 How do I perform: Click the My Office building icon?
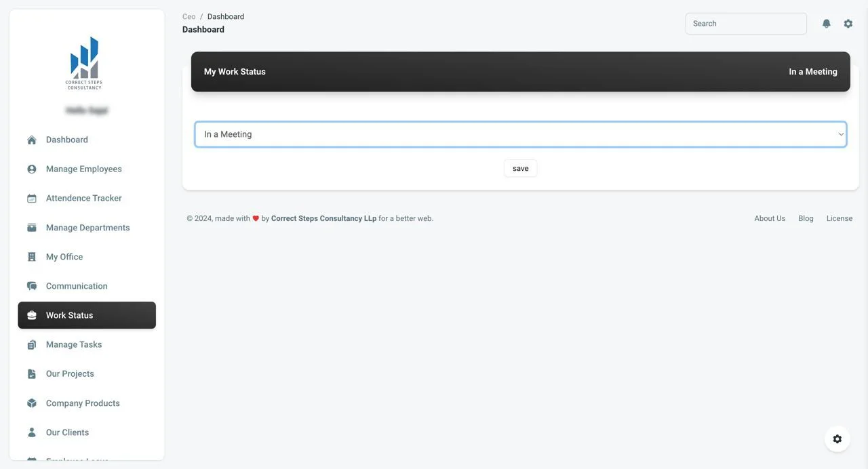click(32, 257)
